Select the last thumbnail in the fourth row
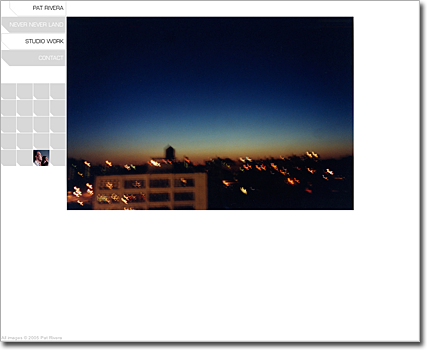 coord(57,141)
